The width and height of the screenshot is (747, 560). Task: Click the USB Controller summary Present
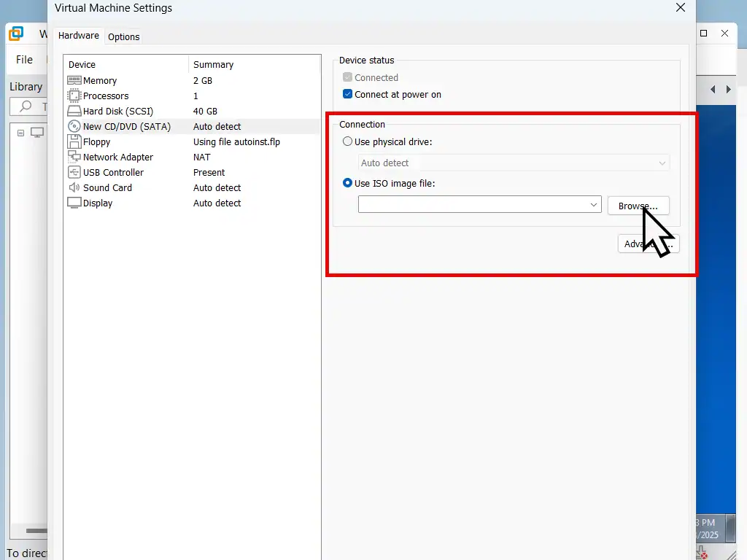tap(209, 172)
